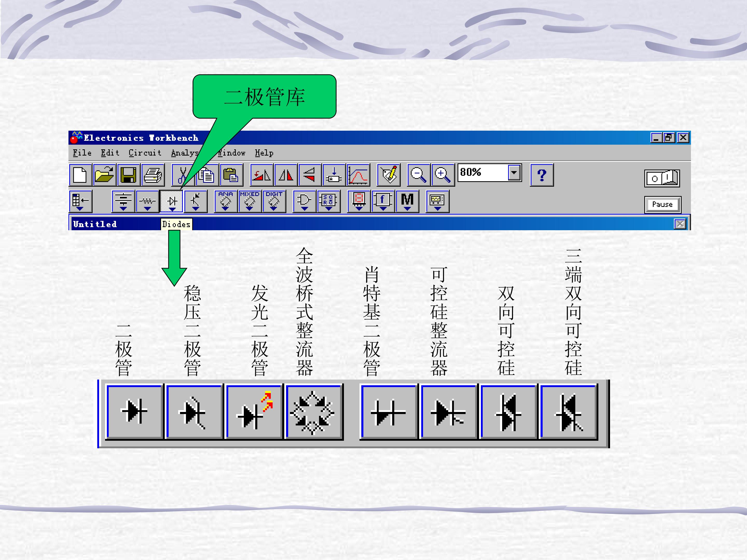This screenshot has width=747, height=560.
Task: Open the Logic Gates parts bin
Action: (x=304, y=201)
